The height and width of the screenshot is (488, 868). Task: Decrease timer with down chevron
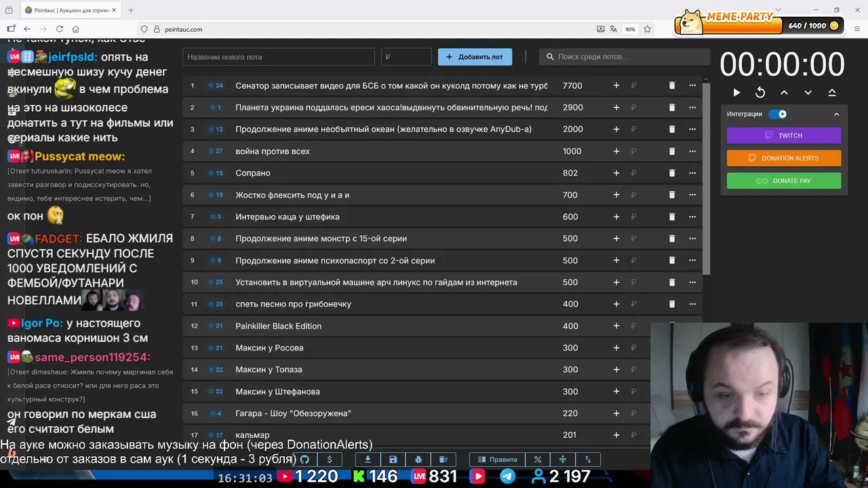coord(808,92)
